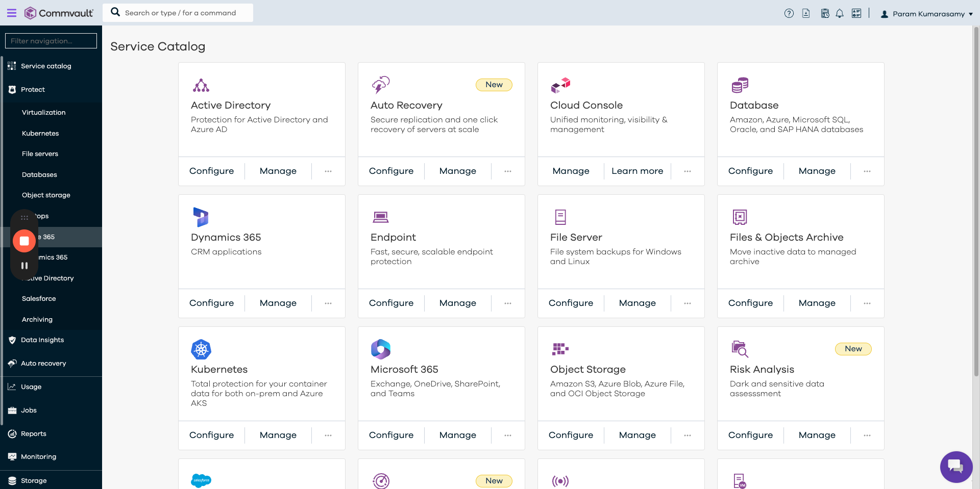The width and height of the screenshot is (980, 489).
Task: Select Salesforce in the sidebar
Action: coord(39,299)
